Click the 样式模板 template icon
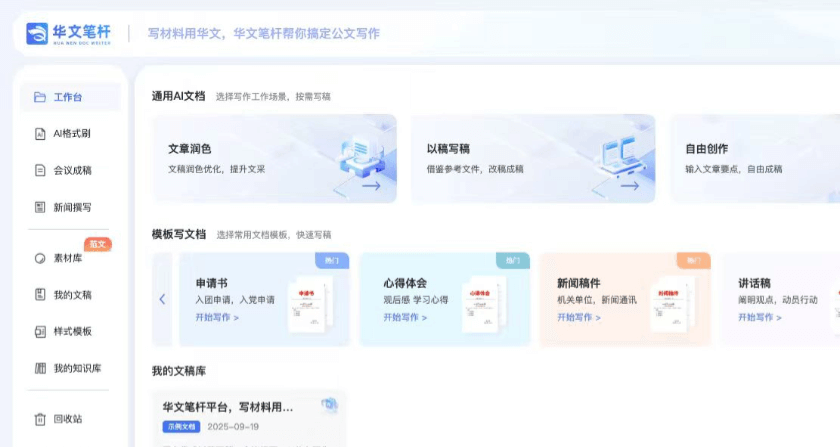The image size is (840, 447). coord(40,332)
